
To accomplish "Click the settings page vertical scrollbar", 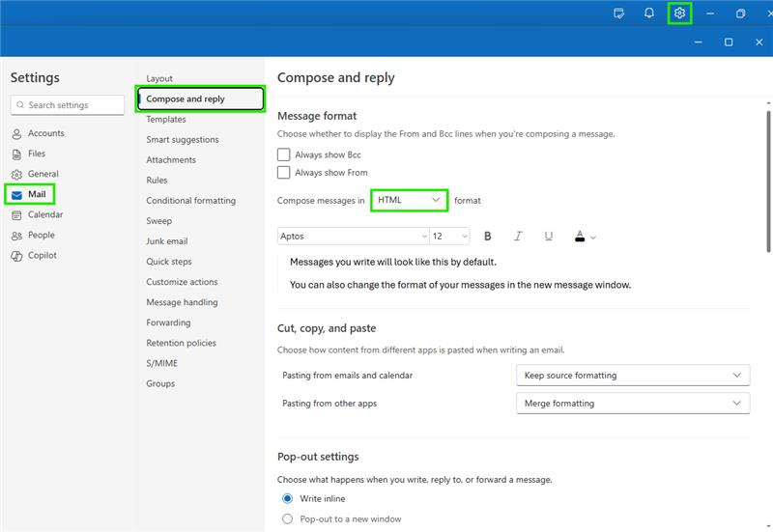I will pyautogui.click(x=768, y=182).
